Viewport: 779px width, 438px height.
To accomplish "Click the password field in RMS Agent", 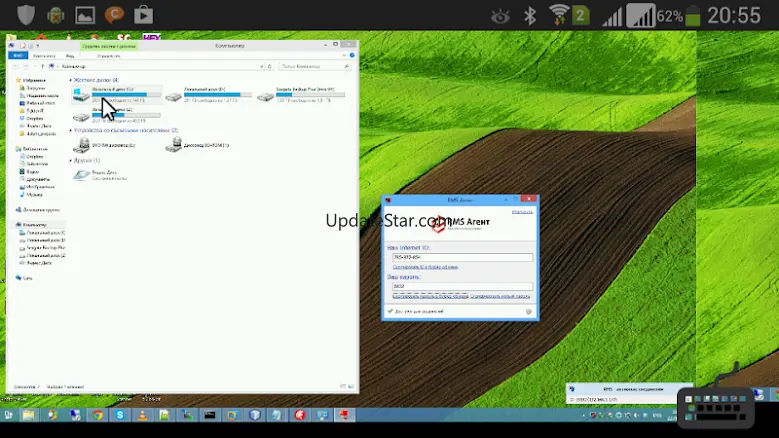I will [461, 286].
